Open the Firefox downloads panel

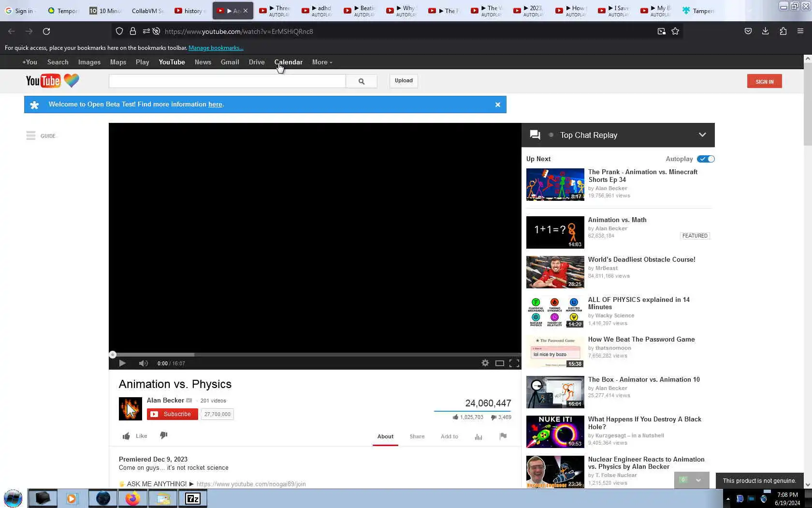coord(765,31)
